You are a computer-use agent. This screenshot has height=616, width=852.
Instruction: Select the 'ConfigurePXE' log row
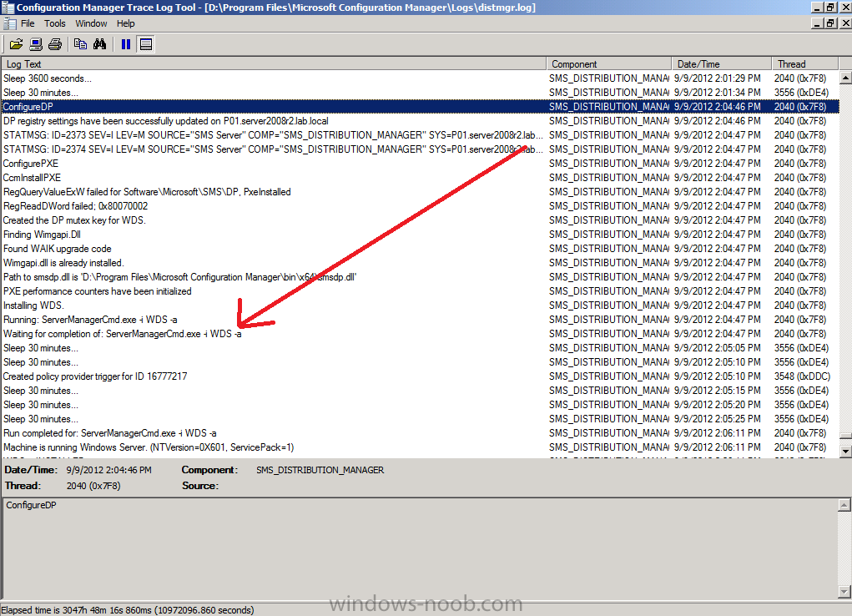pyautogui.click(x=420, y=163)
